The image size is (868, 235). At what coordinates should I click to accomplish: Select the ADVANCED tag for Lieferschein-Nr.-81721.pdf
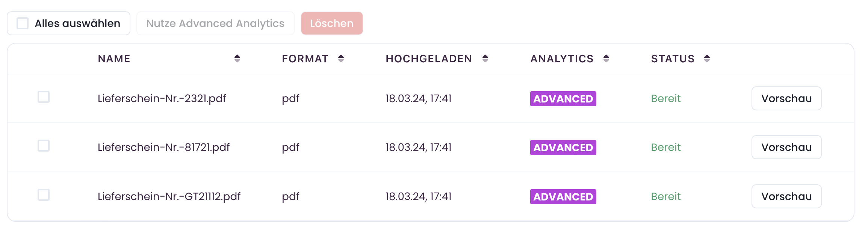[563, 148]
